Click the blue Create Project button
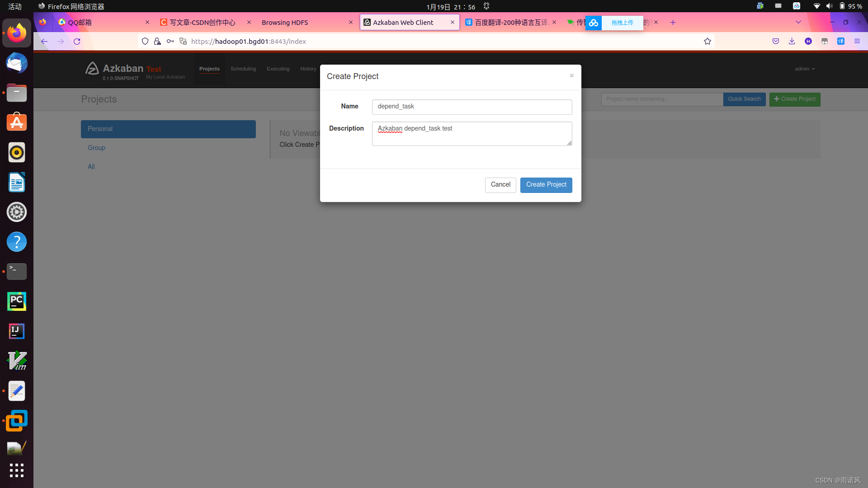This screenshot has height=488, width=868. pos(546,185)
